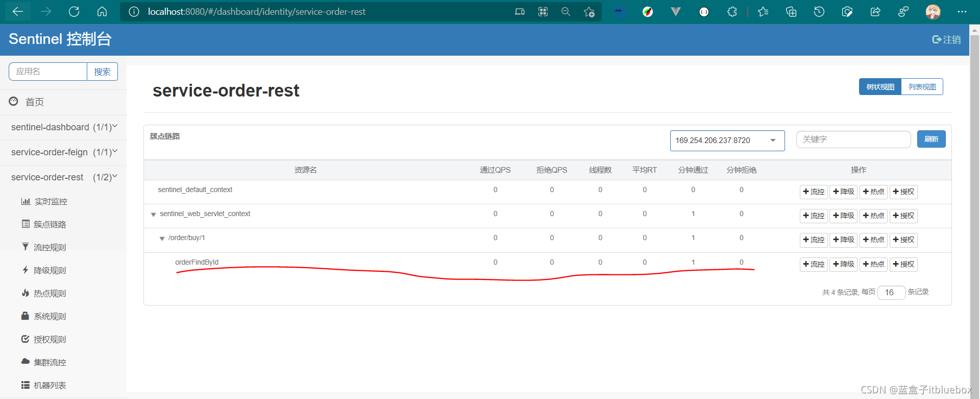Image resolution: width=980 pixels, height=399 pixels.
Task: Add 授权 rule for sentinel_default_context
Action: [903, 192]
